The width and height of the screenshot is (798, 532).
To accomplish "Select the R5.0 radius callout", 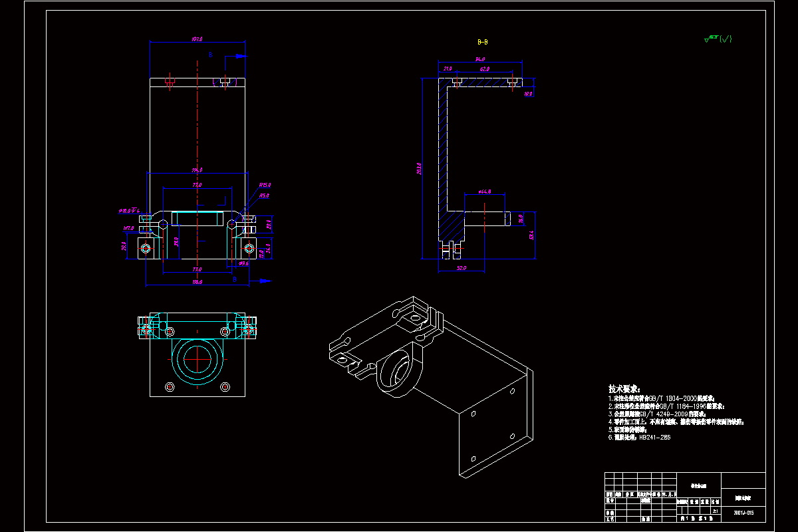I will (265, 196).
